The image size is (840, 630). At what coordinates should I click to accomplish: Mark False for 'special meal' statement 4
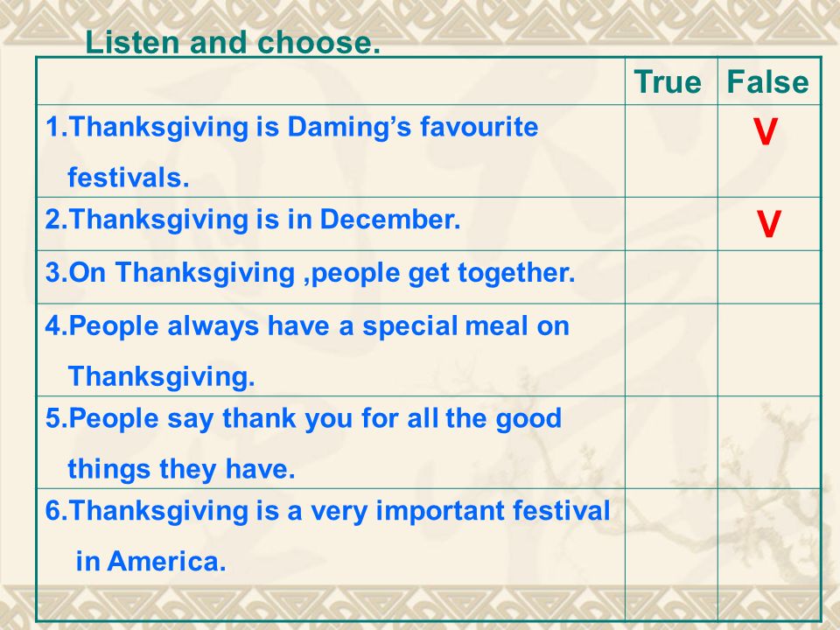click(x=769, y=350)
